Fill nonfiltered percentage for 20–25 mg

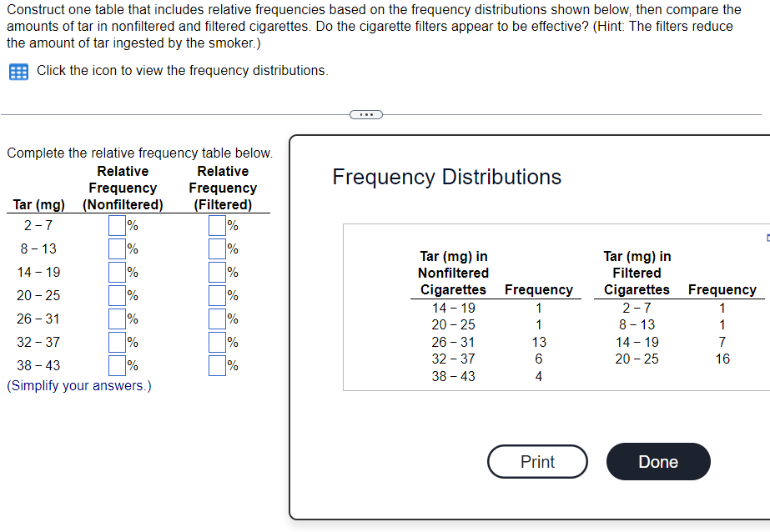tap(117, 295)
